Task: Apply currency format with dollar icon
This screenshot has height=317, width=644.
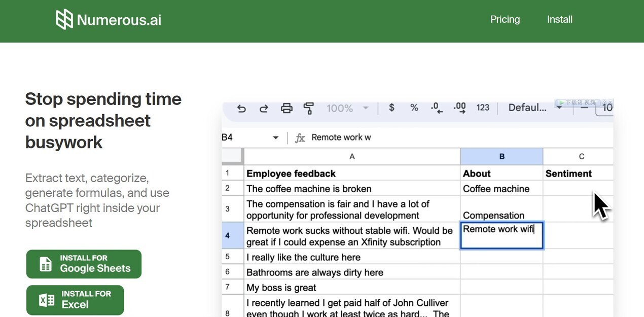Action: point(391,108)
